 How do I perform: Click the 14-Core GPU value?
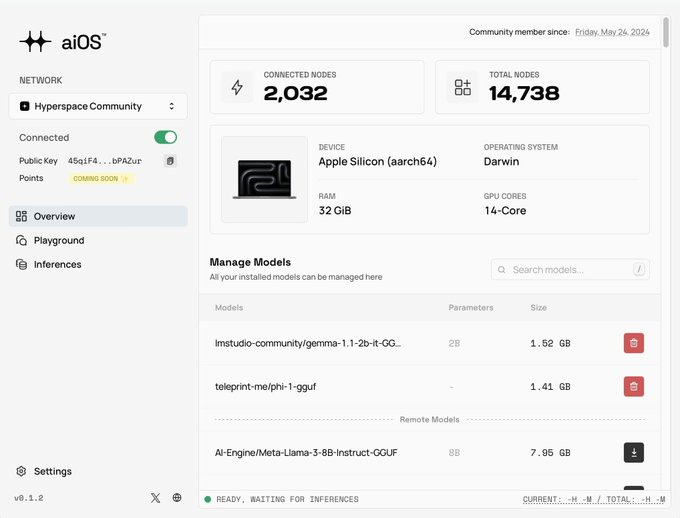[505, 210]
